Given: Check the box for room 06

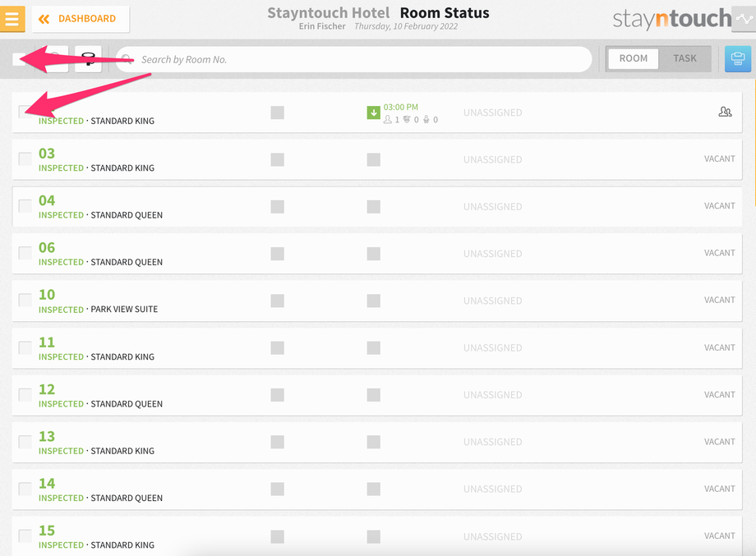Looking at the screenshot, I should pyautogui.click(x=25, y=253).
